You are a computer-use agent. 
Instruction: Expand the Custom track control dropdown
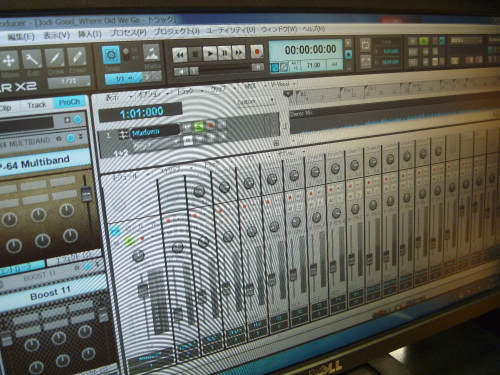255,101
